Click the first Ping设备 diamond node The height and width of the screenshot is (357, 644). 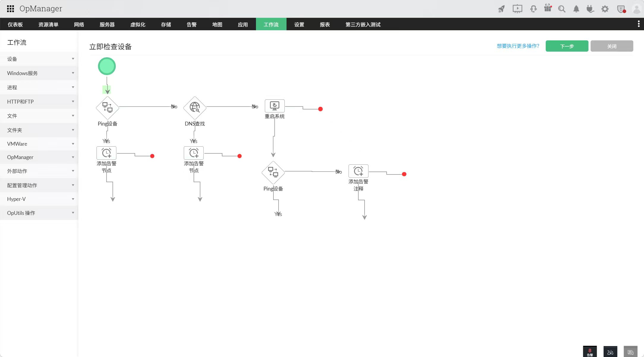[x=107, y=107]
